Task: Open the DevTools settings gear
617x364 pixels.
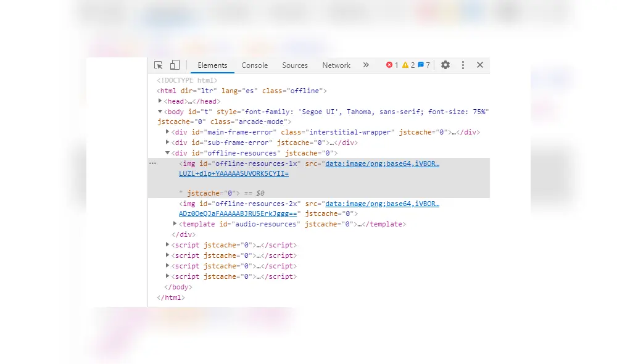Action: point(445,65)
